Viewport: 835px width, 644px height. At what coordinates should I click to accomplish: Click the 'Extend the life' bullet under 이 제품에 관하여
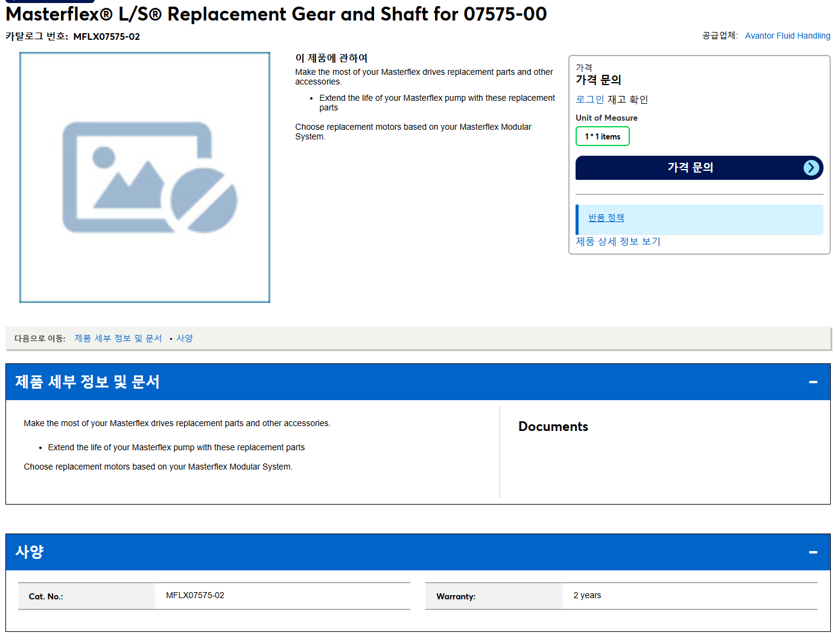(437, 103)
